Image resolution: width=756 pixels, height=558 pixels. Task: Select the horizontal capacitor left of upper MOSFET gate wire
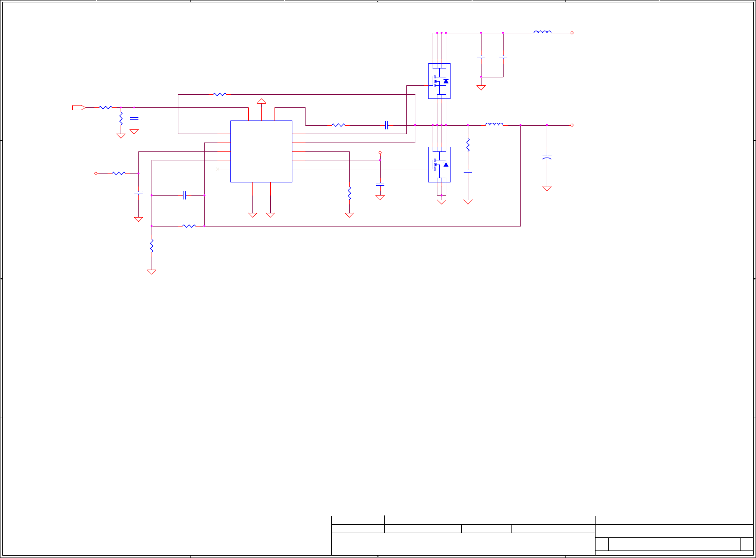click(x=386, y=125)
